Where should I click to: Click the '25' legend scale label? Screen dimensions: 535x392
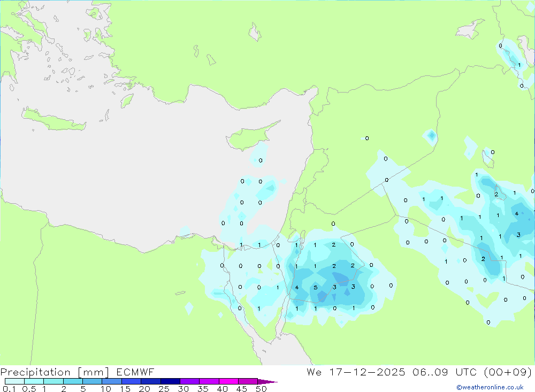(x=164, y=389)
